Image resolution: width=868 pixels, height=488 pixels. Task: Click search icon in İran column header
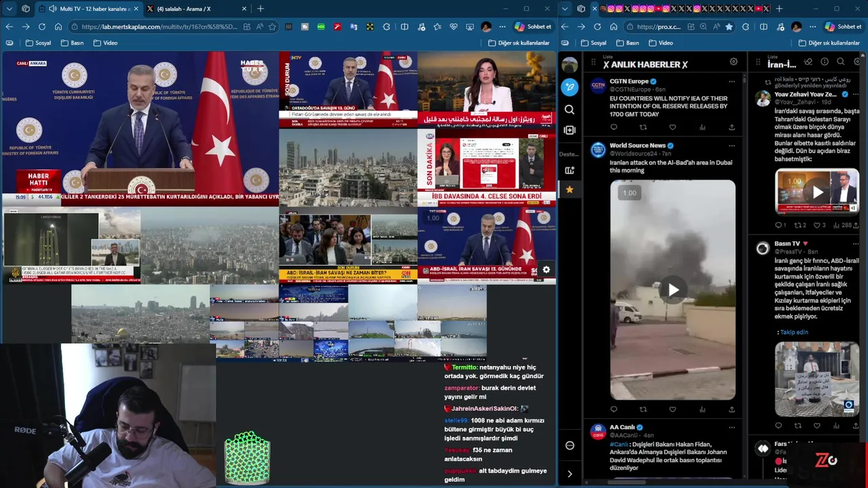841,62
